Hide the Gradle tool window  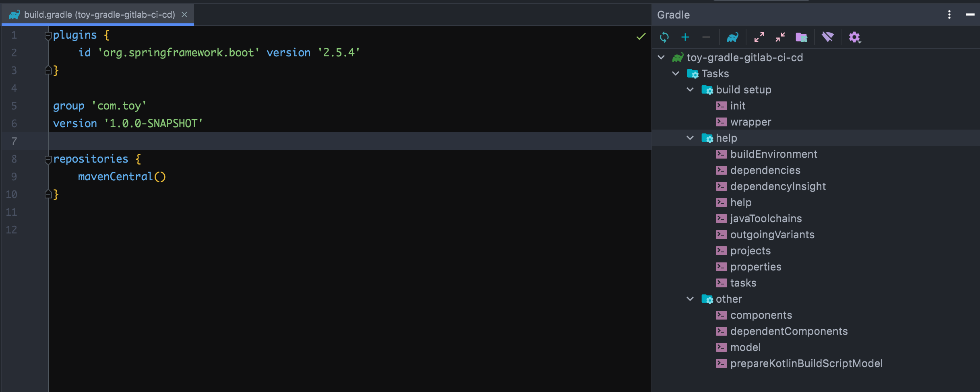[970, 15]
